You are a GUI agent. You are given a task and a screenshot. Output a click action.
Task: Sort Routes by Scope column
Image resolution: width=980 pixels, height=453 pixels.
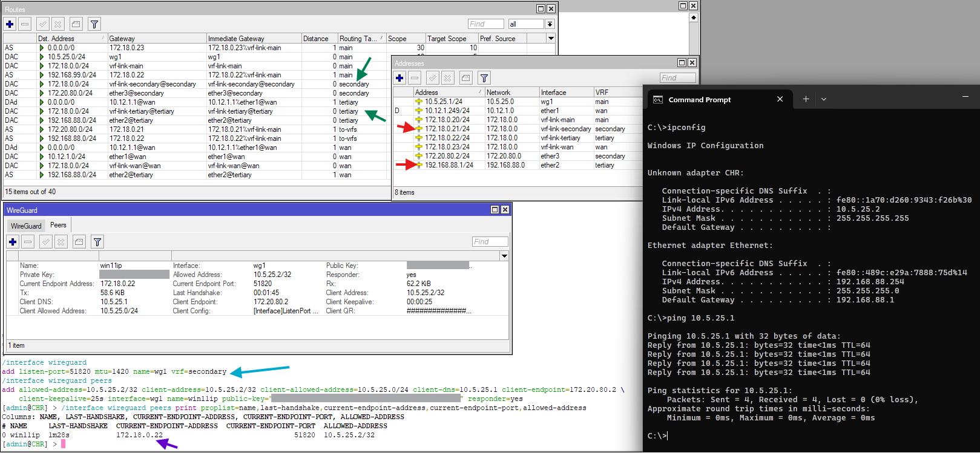pos(406,38)
